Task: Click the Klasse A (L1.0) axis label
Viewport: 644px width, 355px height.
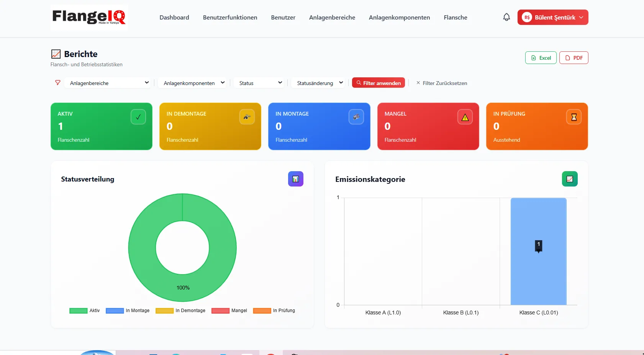Action: [x=383, y=312]
